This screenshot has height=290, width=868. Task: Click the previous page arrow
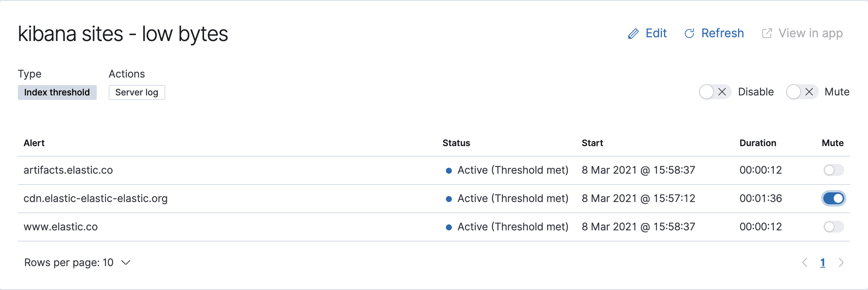click(804, 262)
